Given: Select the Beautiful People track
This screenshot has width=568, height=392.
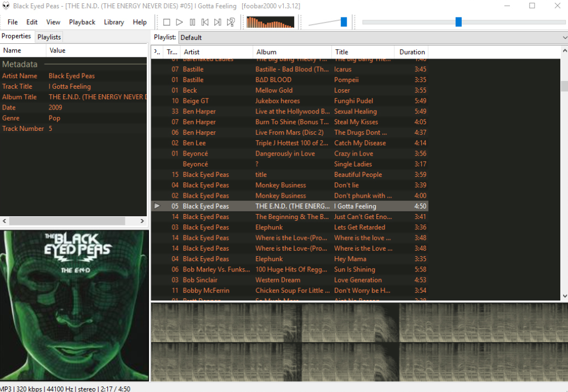Looking at the screenshot, I should pos(289,175).
